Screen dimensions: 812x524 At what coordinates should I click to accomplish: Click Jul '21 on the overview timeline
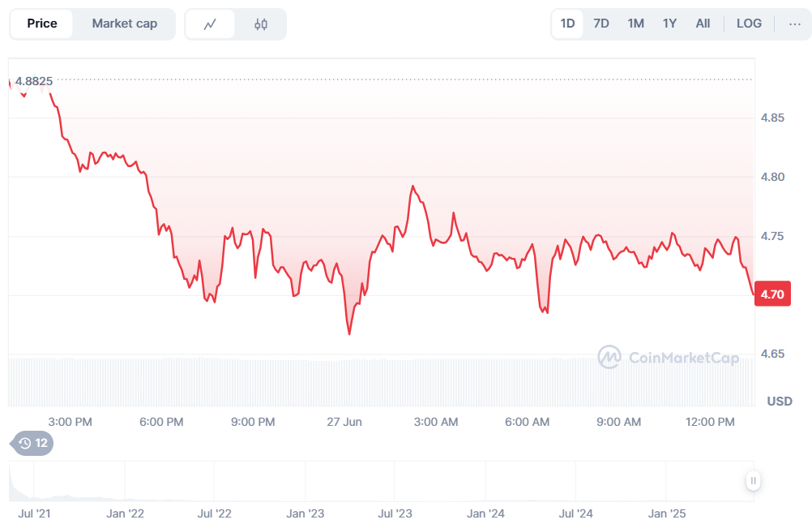[34, 513]
